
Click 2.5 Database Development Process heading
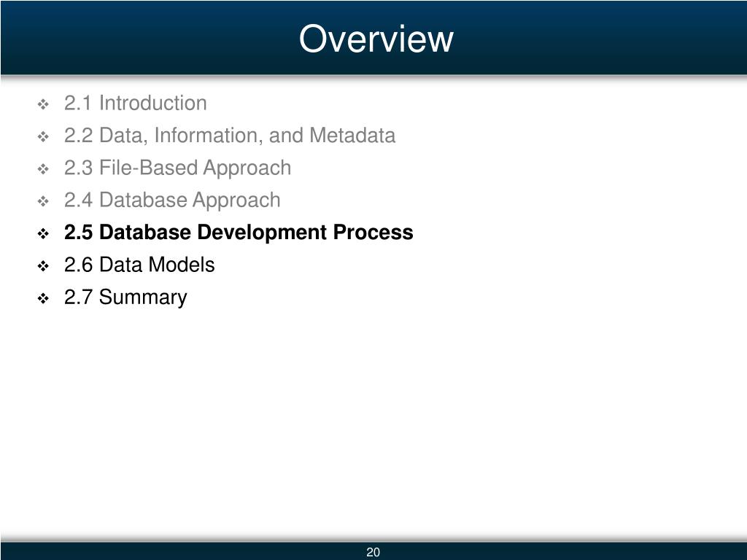(239, 233)
